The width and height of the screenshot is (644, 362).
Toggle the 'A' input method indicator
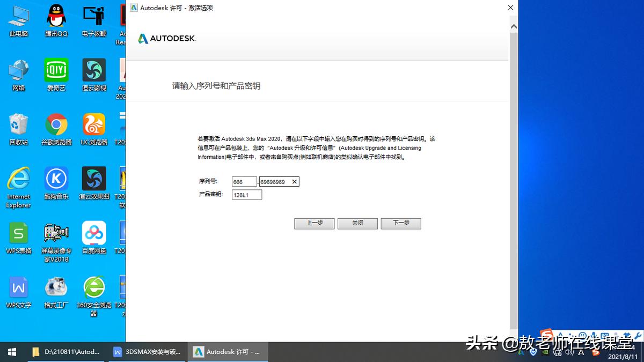coord(581,352)
